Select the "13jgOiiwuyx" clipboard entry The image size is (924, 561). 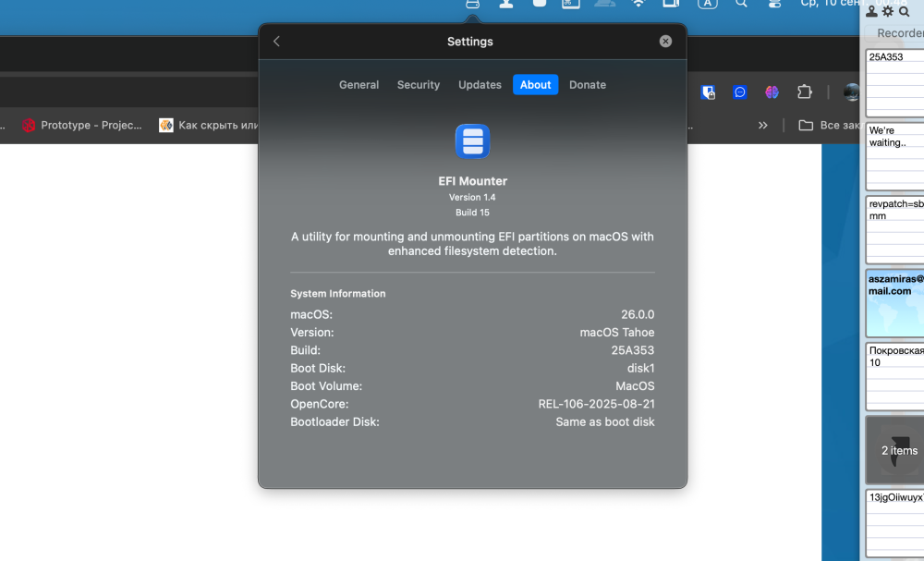click(x=894, y=523)
